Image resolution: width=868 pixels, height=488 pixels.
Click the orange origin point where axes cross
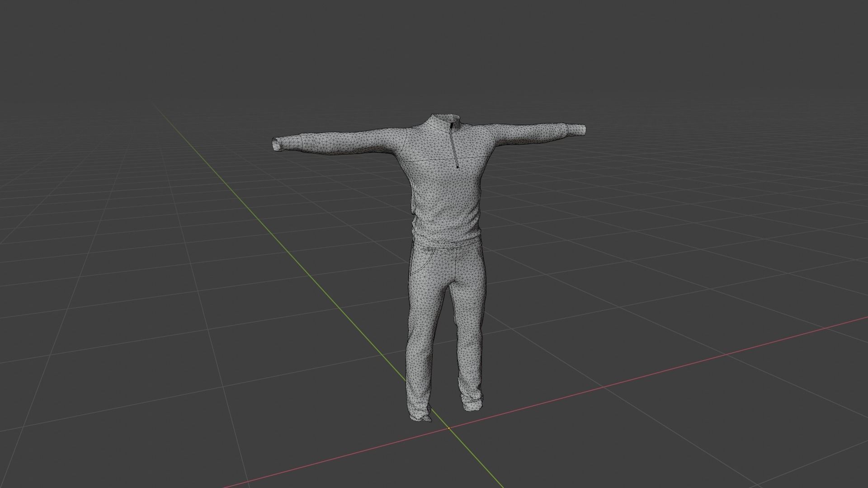point(448,428)
